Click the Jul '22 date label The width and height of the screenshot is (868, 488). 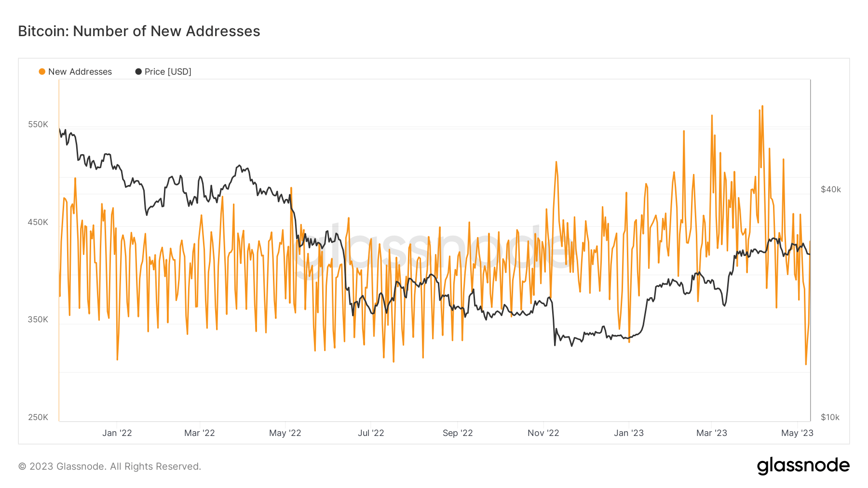coord(371,433)
